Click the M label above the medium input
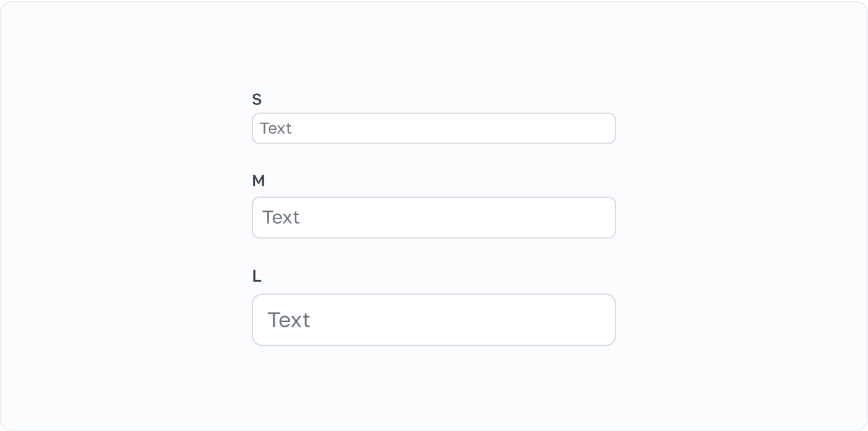 point(258,181)
